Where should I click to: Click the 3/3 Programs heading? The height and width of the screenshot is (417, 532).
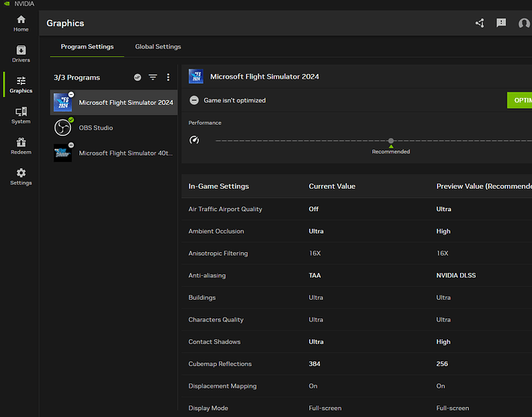click(76, 77)
